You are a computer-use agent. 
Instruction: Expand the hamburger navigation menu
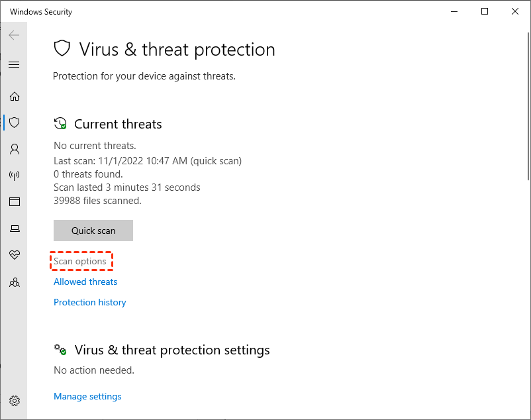pyautogui.click(x=14, y=64)
